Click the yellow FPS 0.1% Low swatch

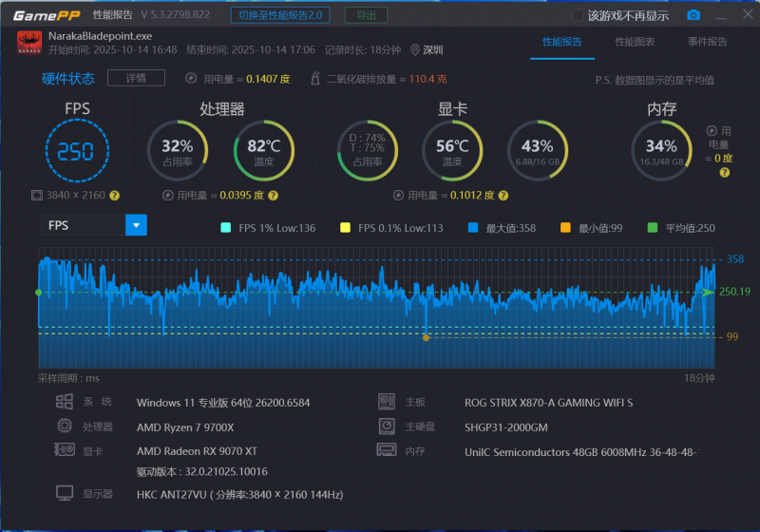click(346, 228)
